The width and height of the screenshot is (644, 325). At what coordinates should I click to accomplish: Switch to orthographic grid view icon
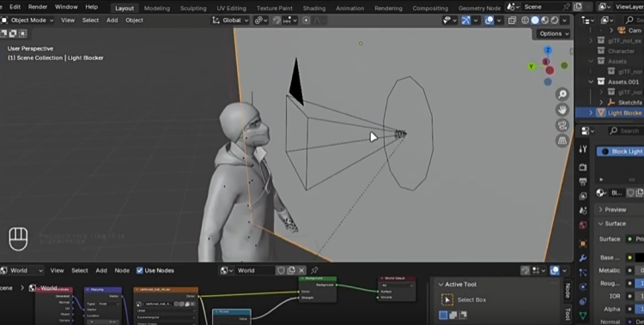point(562,141)
